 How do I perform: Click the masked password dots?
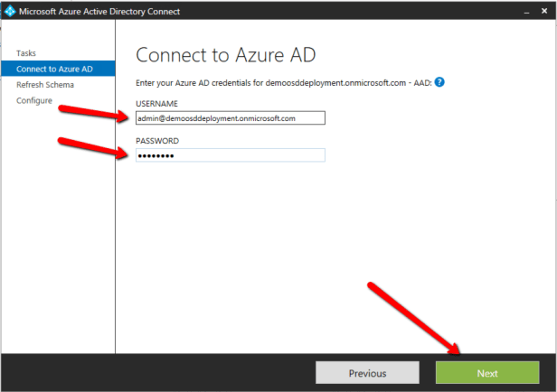(x=156, y=155)
